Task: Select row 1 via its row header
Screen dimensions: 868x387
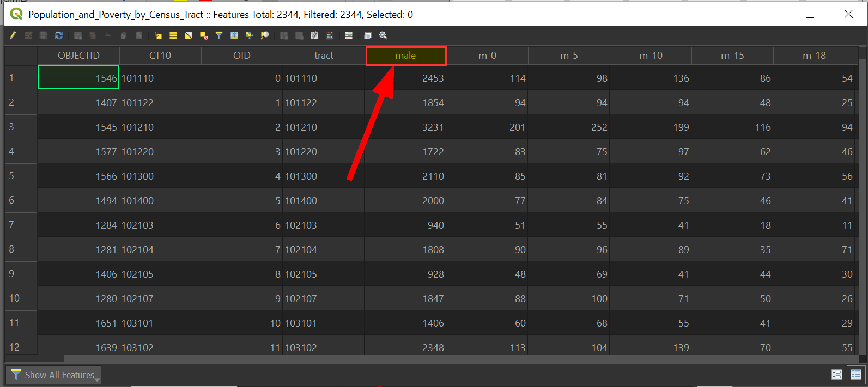Action: (21, 78)
